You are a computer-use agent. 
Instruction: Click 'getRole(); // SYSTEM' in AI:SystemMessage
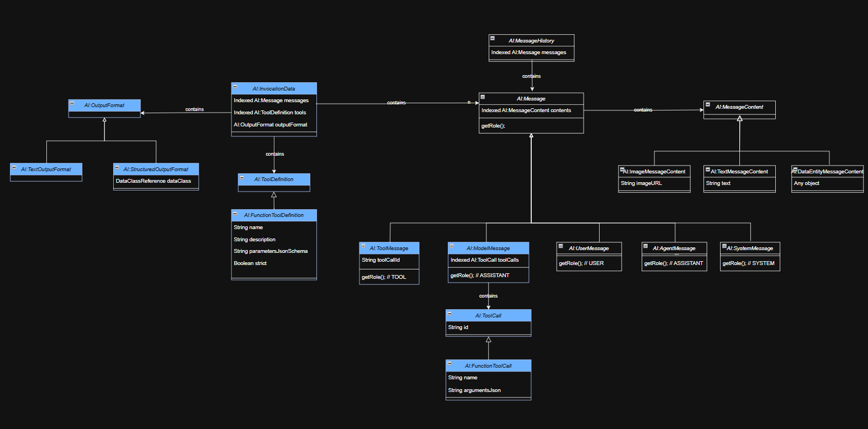[x=748, y=263]
